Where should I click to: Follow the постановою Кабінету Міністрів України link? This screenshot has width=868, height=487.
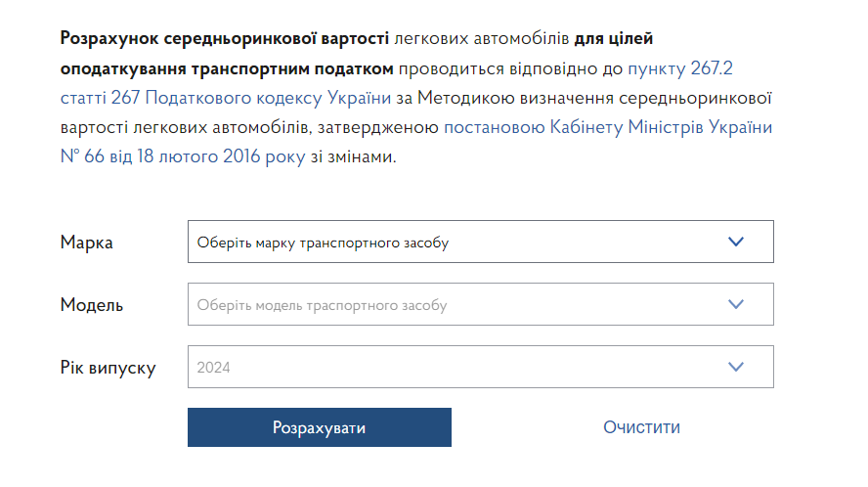click(x=608, y=127)
